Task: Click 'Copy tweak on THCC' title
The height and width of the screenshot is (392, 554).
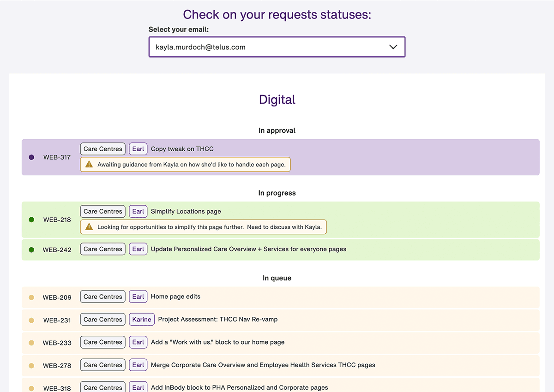Action: (182, 149)
